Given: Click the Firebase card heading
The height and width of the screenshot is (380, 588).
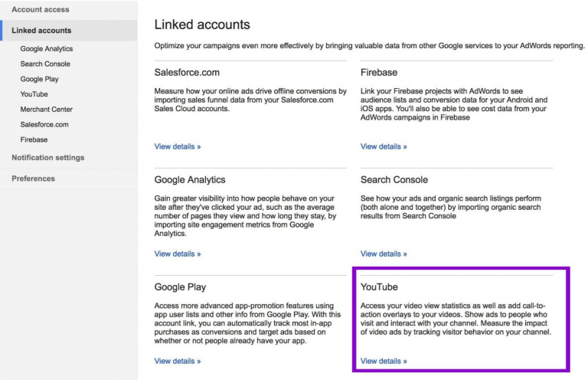Looking at the screenshot, I should 379,73.
